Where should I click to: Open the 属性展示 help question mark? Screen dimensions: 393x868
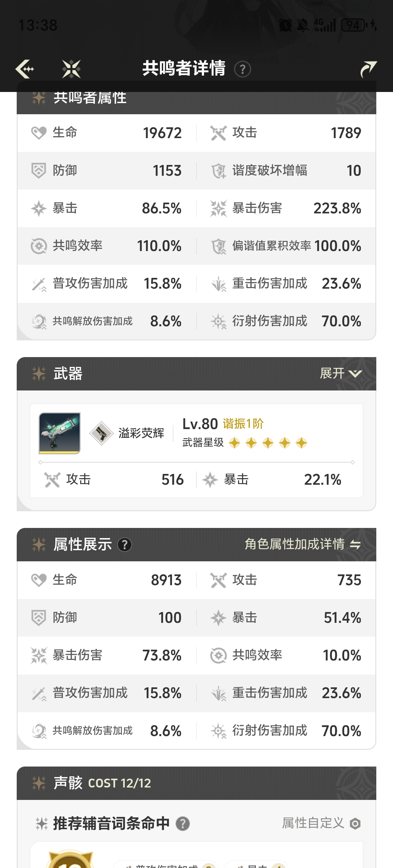click(124, 545)
